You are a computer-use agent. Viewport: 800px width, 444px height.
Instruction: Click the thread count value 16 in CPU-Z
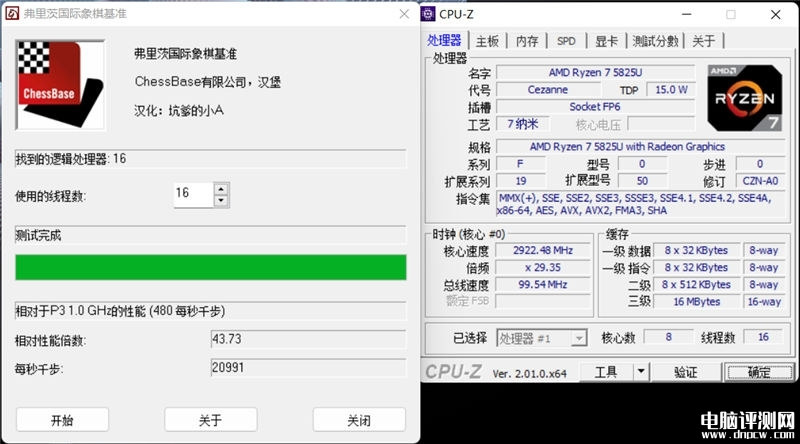pos(764,337)
